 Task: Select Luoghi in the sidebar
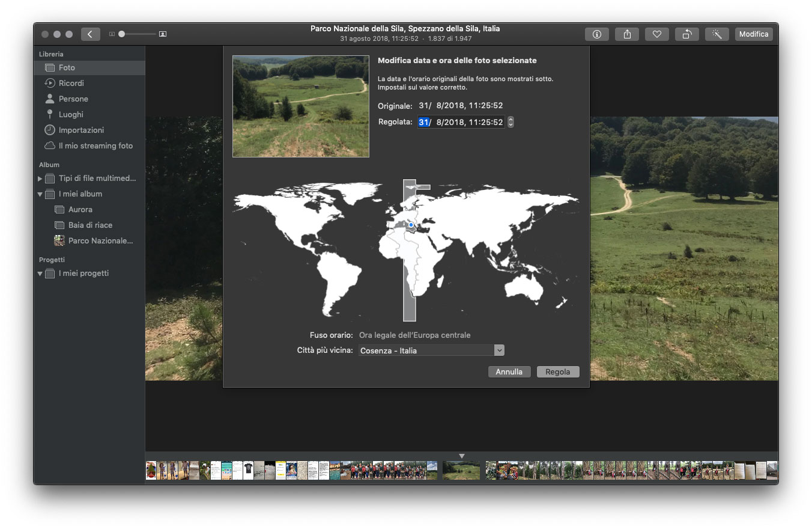pos(71,115)
